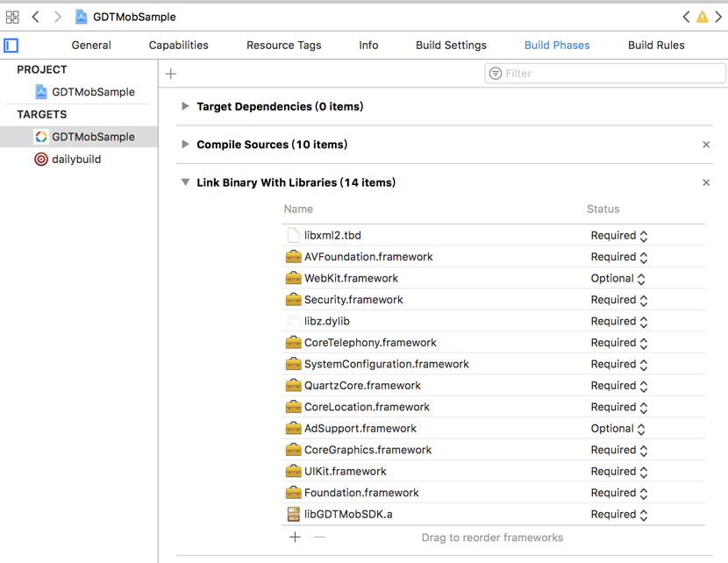Delete the Link Binary With Libraries phase

pos(706,183)
